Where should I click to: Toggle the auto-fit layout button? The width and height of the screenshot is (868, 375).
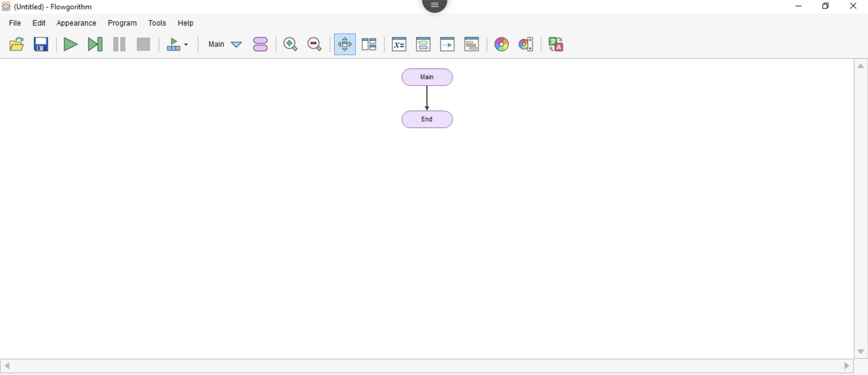tap(344, 44)
